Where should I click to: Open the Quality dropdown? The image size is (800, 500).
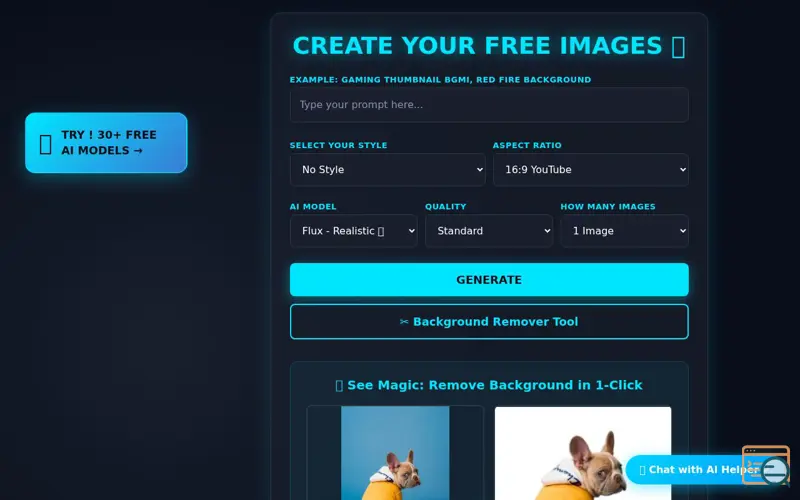coord(489,231)
